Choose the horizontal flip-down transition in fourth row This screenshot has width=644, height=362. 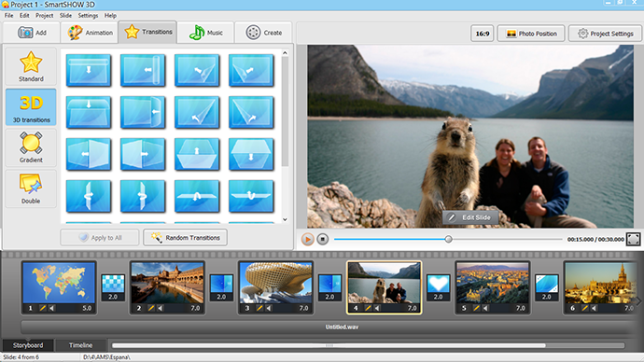point(251,196)
